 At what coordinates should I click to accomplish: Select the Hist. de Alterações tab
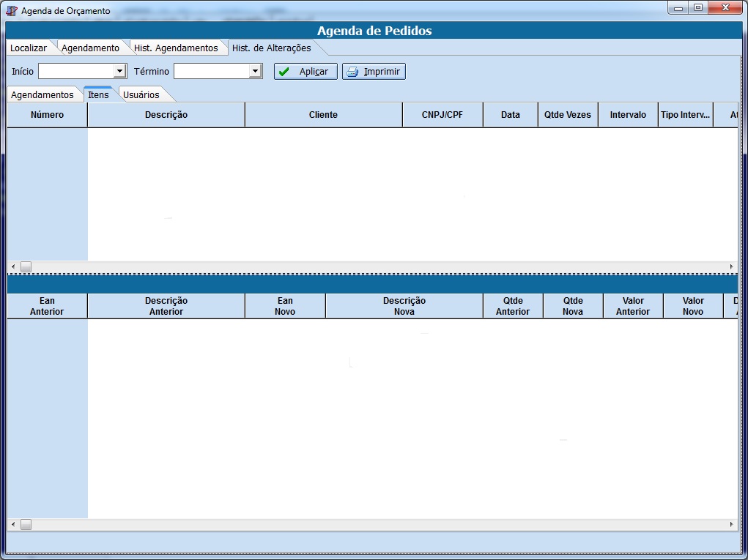tap(272, 48)
